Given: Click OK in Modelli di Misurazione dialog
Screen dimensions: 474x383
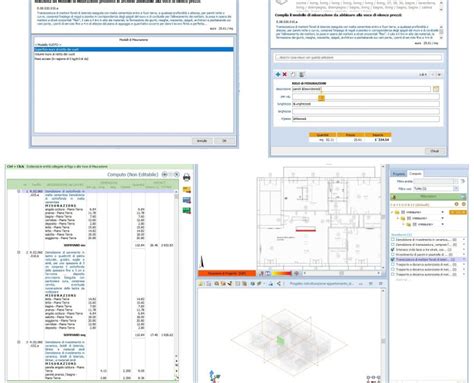Looking at the screenshot, I should click(x=224, y=141).
